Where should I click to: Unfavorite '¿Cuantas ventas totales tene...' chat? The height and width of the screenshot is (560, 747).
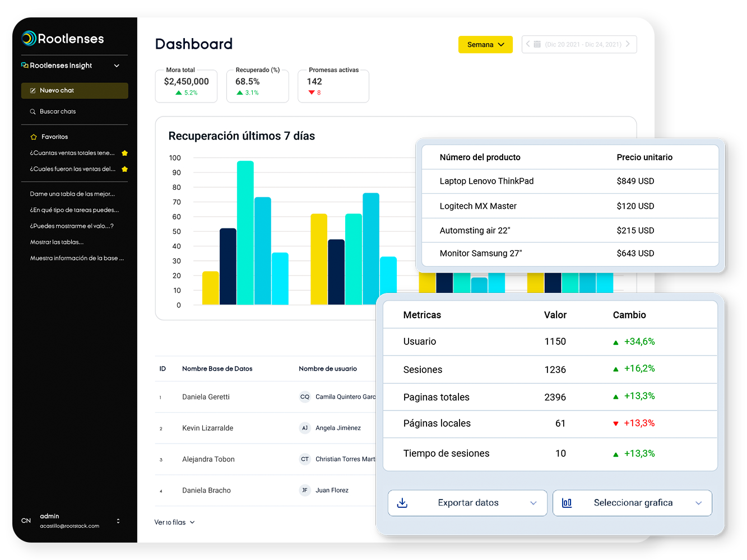tap(124, 153)
